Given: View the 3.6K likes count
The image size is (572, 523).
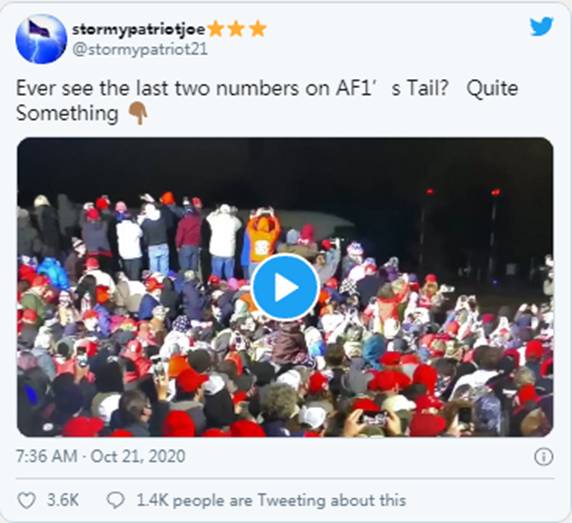Looking at the screenshot, I should 63,500.
